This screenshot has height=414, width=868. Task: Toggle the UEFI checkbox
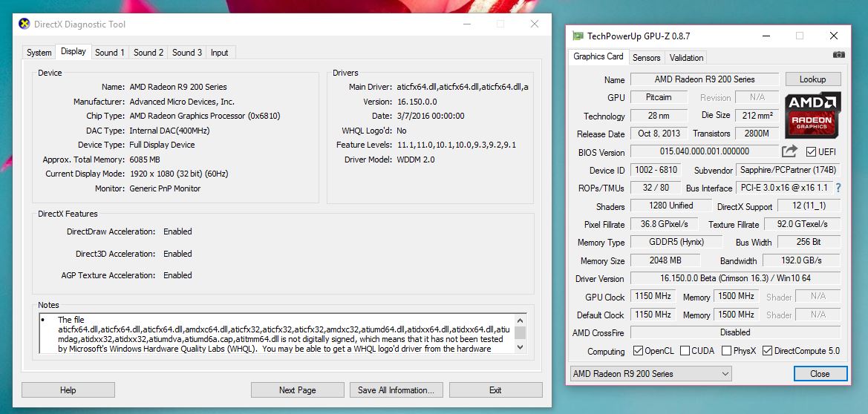[x=811, y=151]
